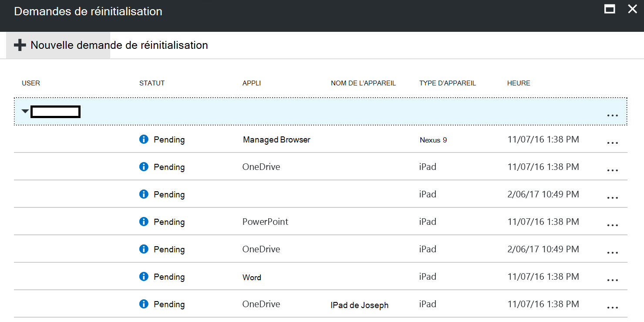644x322 pixels.
Task: Select the Word app cell
Action: pyautogui.click(x=252, y=277)
